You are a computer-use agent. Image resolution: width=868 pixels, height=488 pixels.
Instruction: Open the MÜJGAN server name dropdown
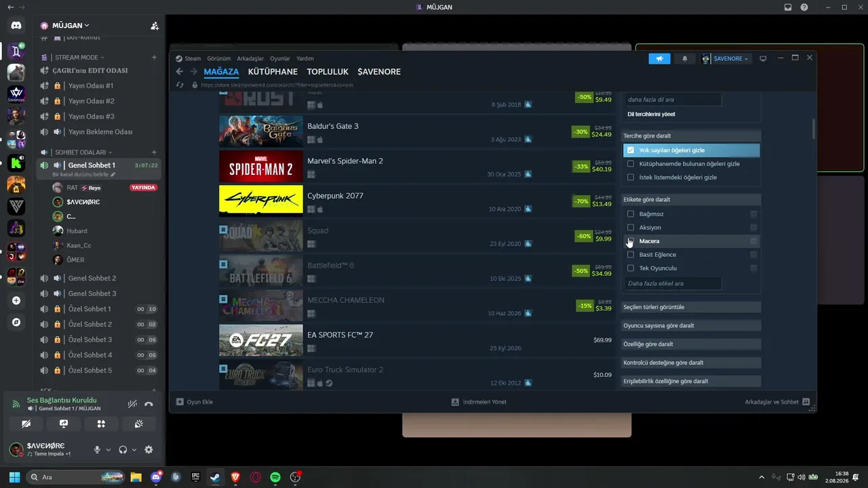71,26
